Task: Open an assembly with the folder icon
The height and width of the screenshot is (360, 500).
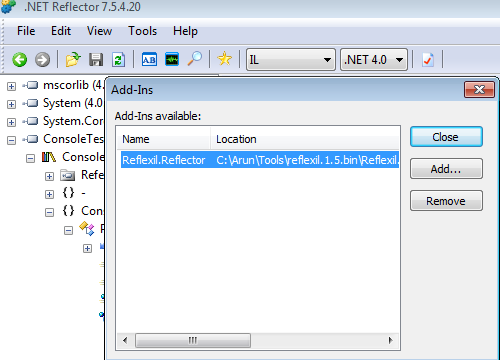Action: pos(73,60)
